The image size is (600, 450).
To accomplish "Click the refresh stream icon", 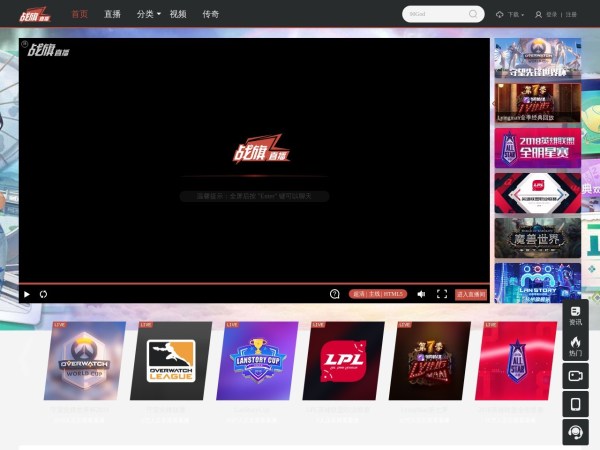I will pos(43,294).
